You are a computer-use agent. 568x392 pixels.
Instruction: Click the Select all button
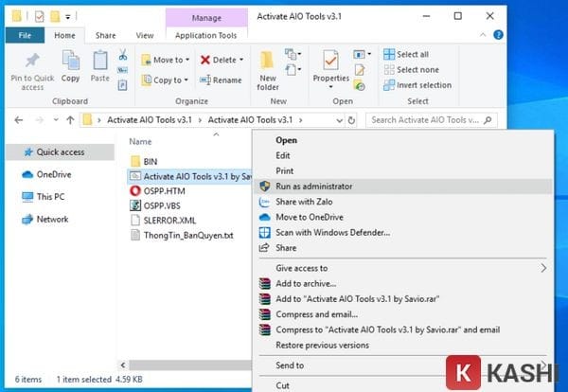point(406,54)
